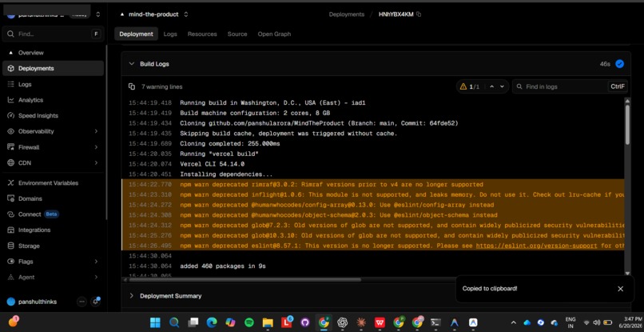This screenshot has height=332, width=644.
Task: Click in the Find in logs field
Action: (570, 87)
